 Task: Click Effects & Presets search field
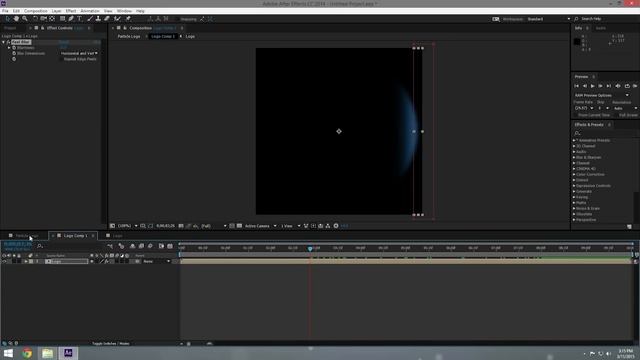[606, 133]
